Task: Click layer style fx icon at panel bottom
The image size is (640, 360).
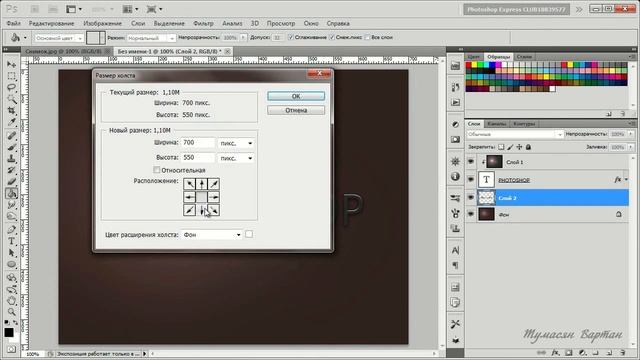Action: pyautogui.click(x=555, y=353)
